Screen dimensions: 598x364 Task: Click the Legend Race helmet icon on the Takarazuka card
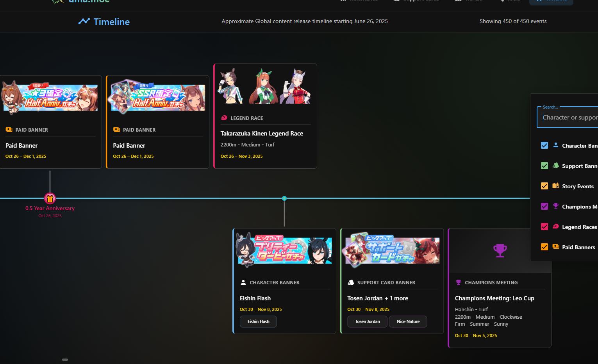[224, 118]
